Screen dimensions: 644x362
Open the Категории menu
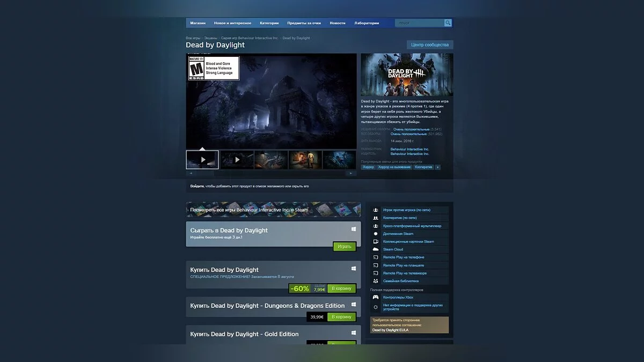pyautogui.click(x=269, y=23)
